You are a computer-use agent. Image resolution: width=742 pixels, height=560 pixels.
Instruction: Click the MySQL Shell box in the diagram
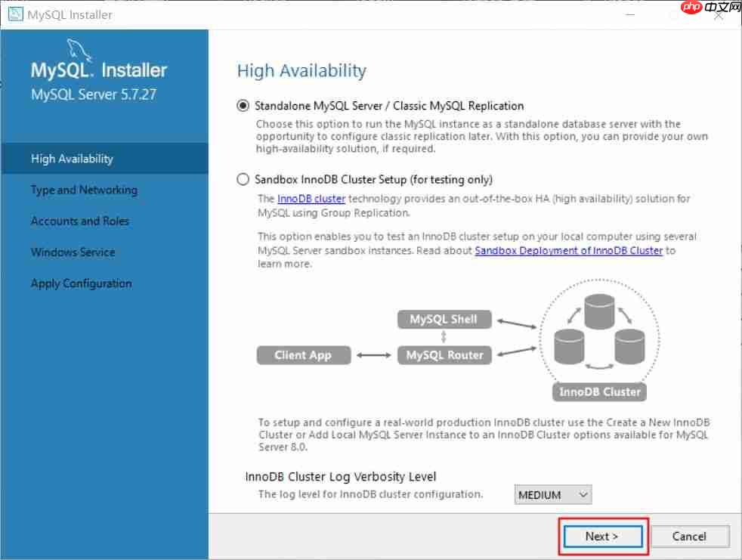[444, 319]
